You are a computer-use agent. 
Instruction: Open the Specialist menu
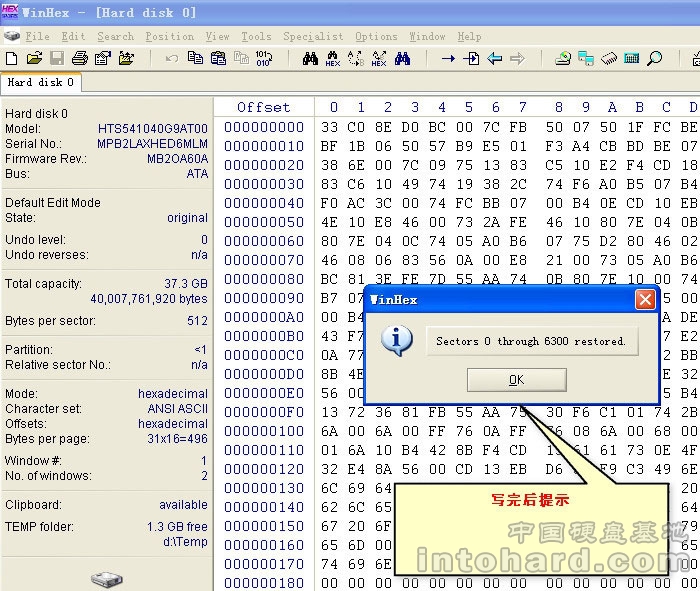click(313, 36)
